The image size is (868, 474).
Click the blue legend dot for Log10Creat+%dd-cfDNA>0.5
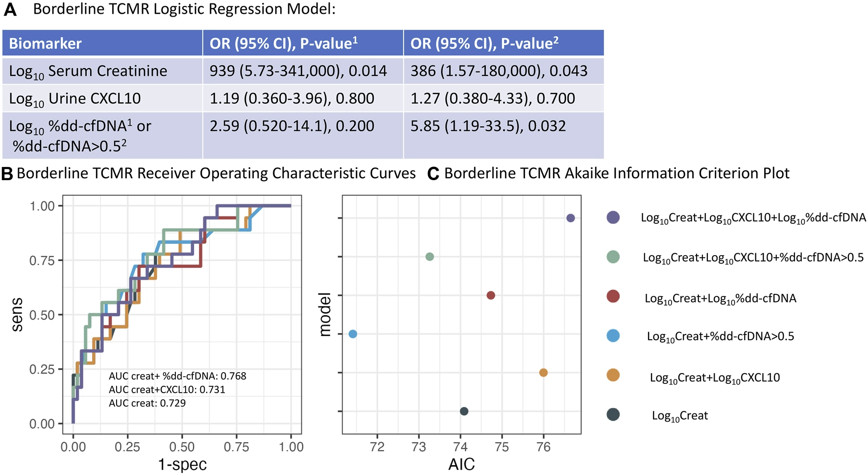coord(613,335)
